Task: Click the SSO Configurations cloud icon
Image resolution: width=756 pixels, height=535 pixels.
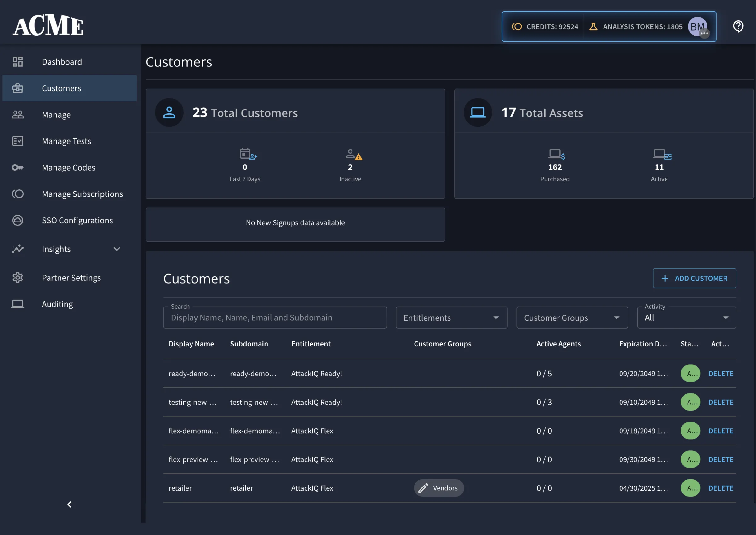Action: 17,220
